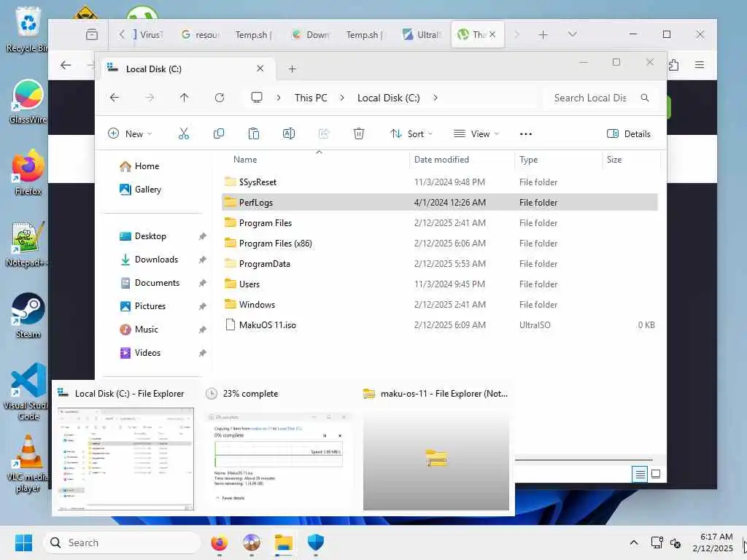The width and height of the screenshot is (747, 560).
Task: Click the Delete trash icon
Action: [359, 134]
